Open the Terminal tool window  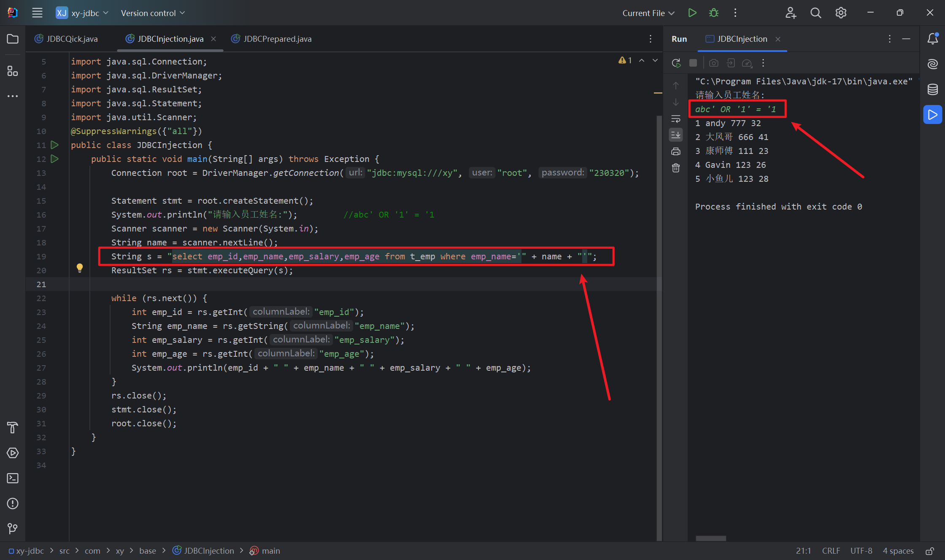(13, 478)
